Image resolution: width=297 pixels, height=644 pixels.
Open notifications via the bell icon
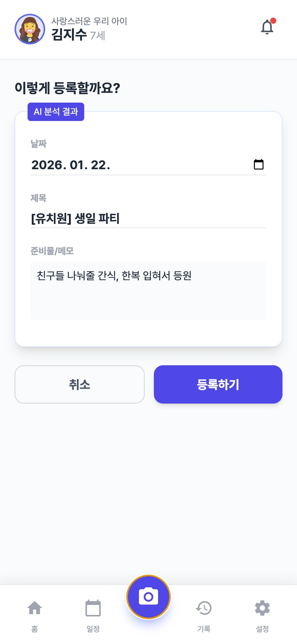click(x=267, y=28)
